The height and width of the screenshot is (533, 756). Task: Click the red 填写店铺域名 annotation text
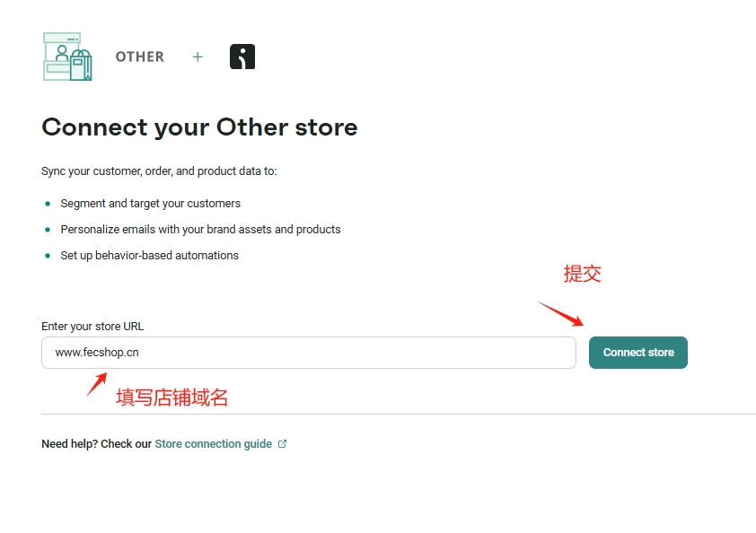(x=172, y=397)
